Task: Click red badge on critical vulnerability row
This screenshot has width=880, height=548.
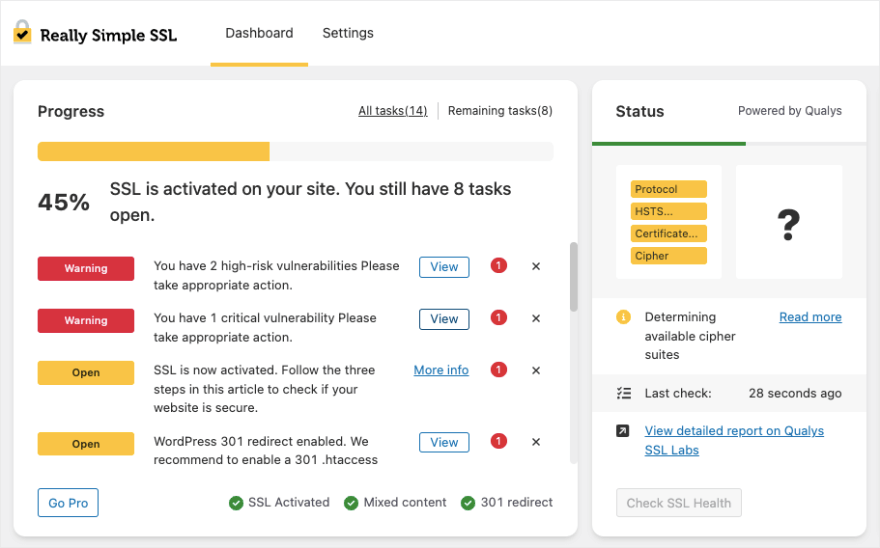Action: 498,318
